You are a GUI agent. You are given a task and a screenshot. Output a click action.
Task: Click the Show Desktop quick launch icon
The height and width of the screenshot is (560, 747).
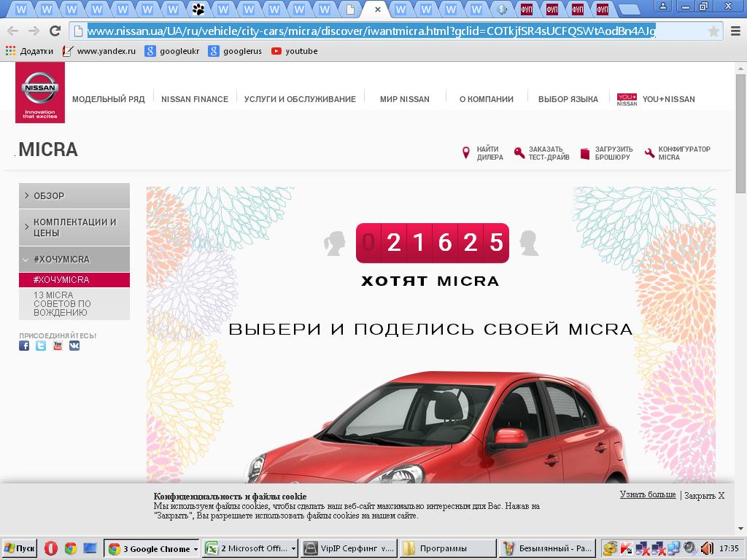(x=90, y=548)
